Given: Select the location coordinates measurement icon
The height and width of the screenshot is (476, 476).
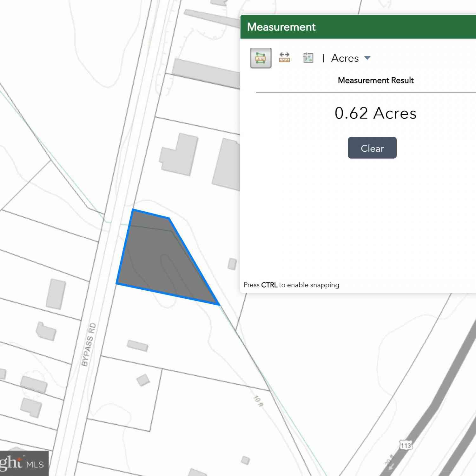Looking at the screenshot, I should coord(308,58).
